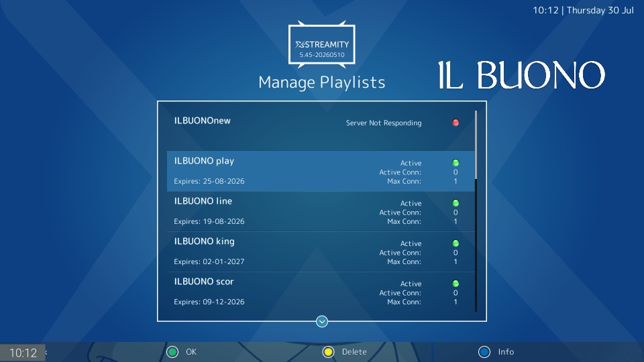The width and height of the screenshot is (644, 362).
Task: Click 'Active Conn:' label of ILBUONO line
Action: click(400, 213)
